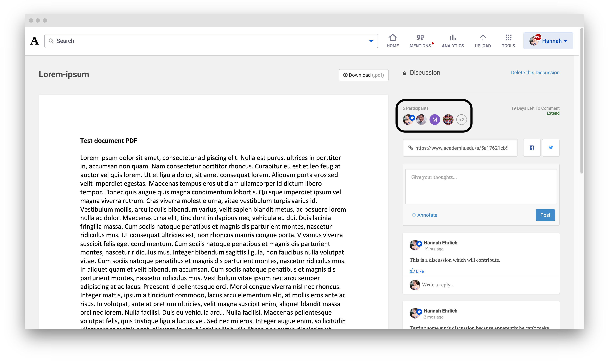Click the search magnifier icon
Image resolution: width=609 pixels, height=364 pixels.
click(x=51, y=41)
